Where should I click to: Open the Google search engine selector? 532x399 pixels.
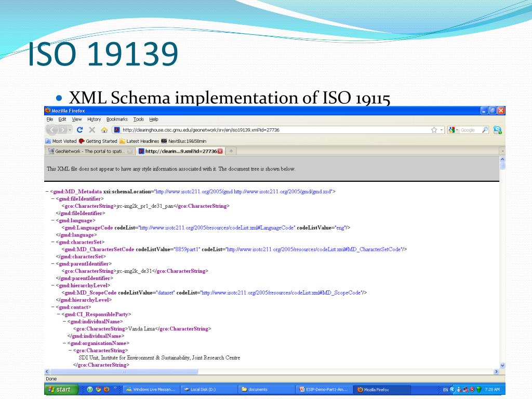pos(453,130)
